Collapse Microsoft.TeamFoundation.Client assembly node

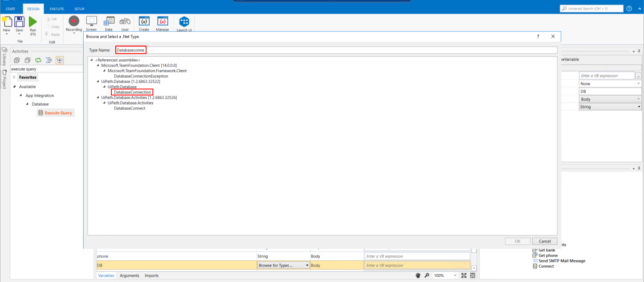98,65
